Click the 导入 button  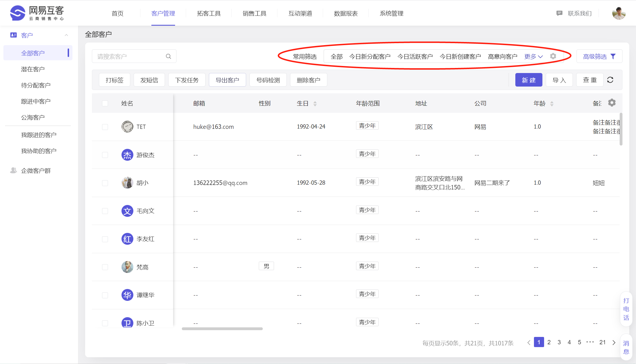click(x=559, y=80)
